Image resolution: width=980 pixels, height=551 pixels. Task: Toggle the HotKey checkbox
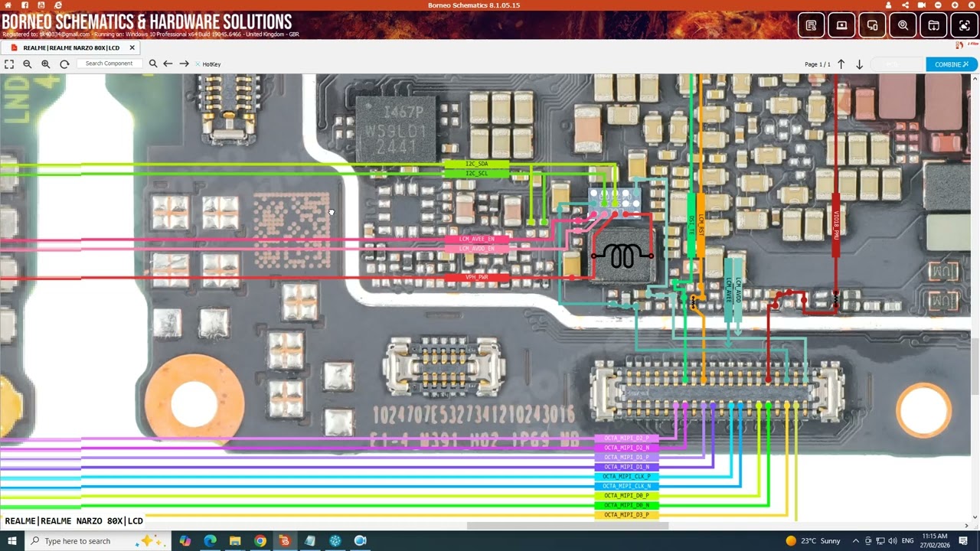point(198,64)
